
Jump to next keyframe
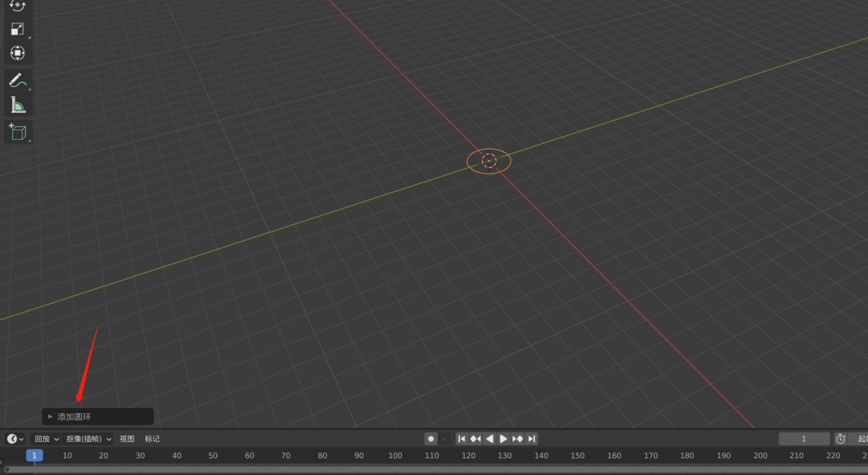point(518,439)
